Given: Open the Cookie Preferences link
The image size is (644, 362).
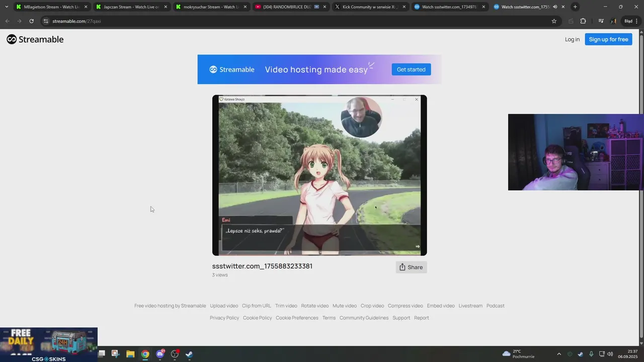Looking at the screenshot, I should tap(297, 318).
